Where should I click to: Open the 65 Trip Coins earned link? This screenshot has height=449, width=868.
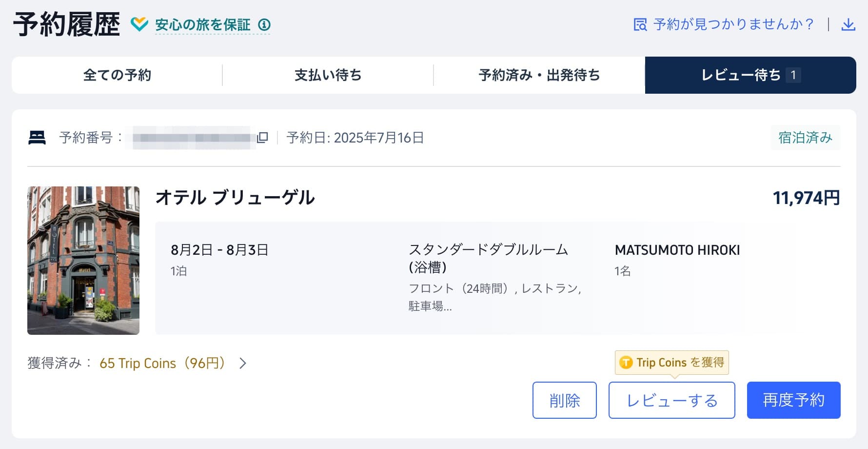click(162, 363)
